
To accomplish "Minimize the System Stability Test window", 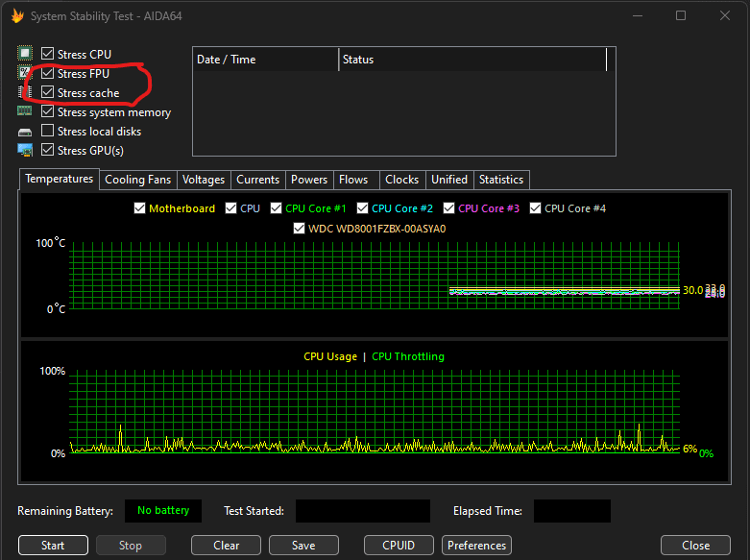I will point(637,15).
